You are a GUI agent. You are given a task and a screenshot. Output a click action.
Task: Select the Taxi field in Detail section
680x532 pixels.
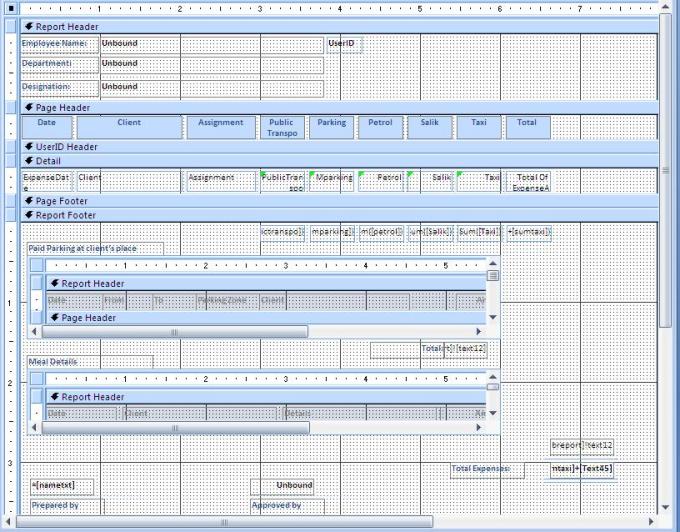pyautogui.click(x=479, y=182)
